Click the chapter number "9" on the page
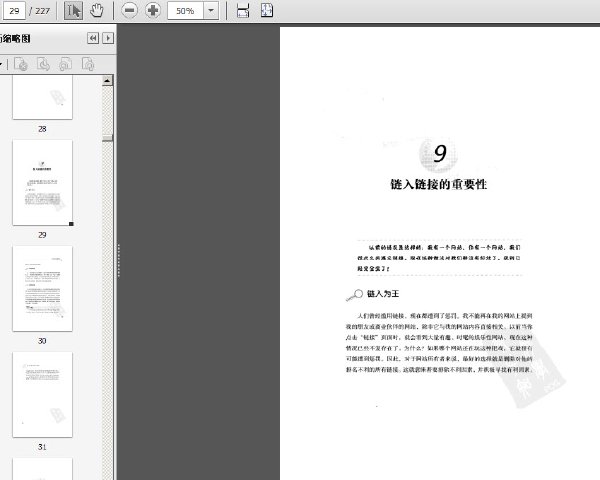The image size is (600, 480). pyautogui.click(x=440, y=153)
